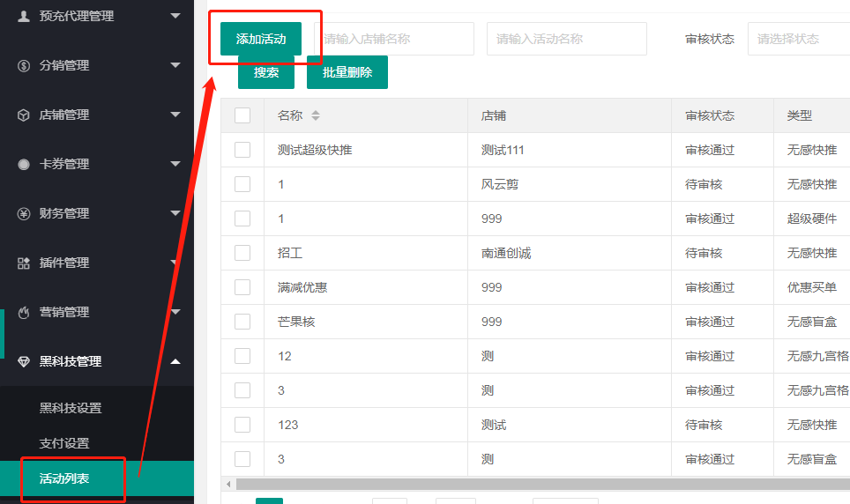Click the 营销管理 flame icon

click(x=23, y=313)
